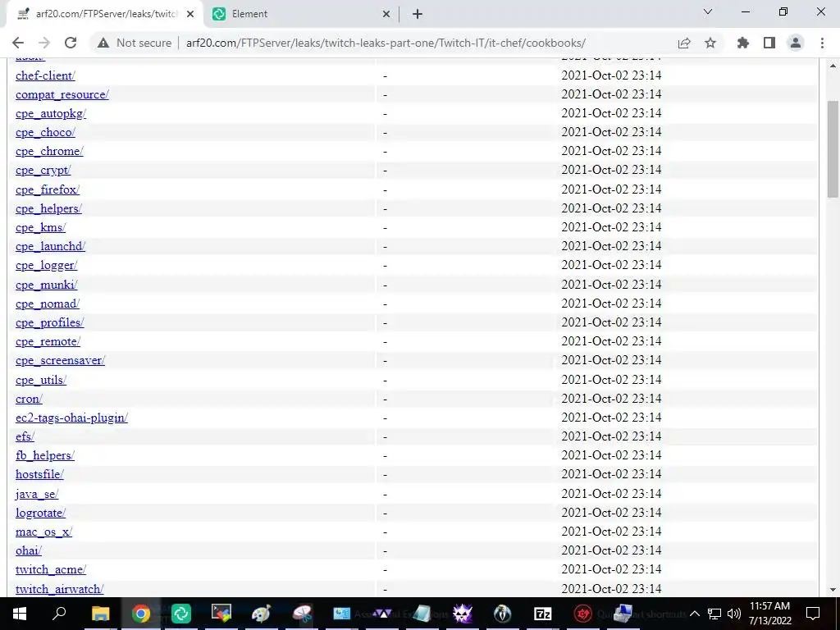Open the Windows notification center
The height and width of the screenshot is (630, 840).
[x=813, y=614]
